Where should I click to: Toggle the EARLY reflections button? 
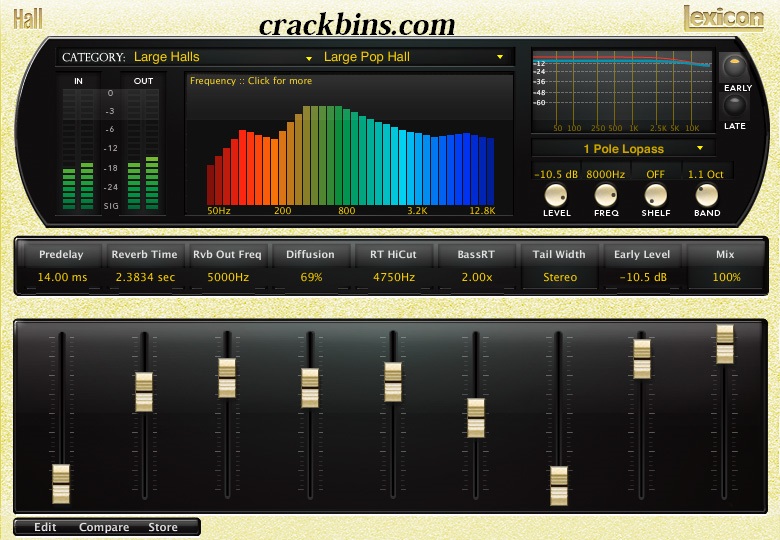click(735, 67)
